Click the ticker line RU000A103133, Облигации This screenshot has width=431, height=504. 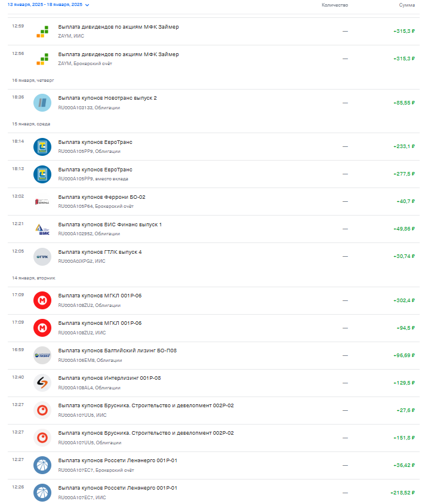pos(89,108)
